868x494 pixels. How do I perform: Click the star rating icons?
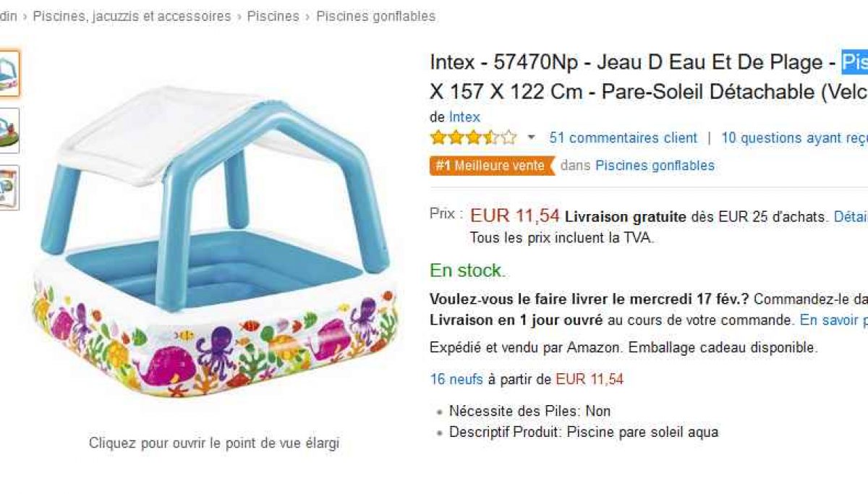tap(474, 137)
